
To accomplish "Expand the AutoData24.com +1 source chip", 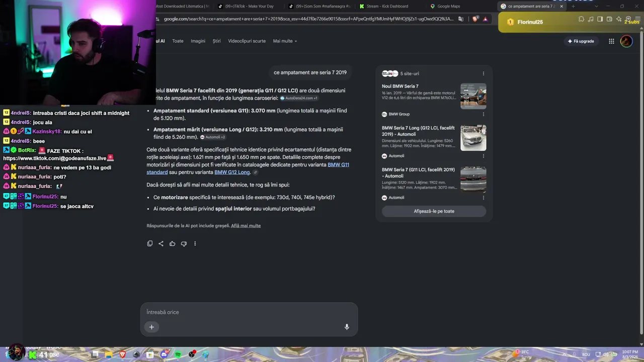I will pyautogui.click(x=299, y=98).
